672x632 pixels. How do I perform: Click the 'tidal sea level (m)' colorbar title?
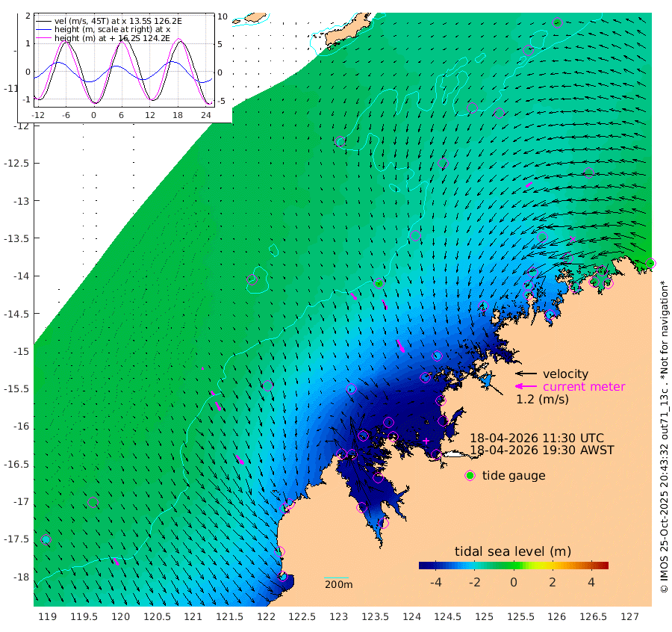click(513, 551)
